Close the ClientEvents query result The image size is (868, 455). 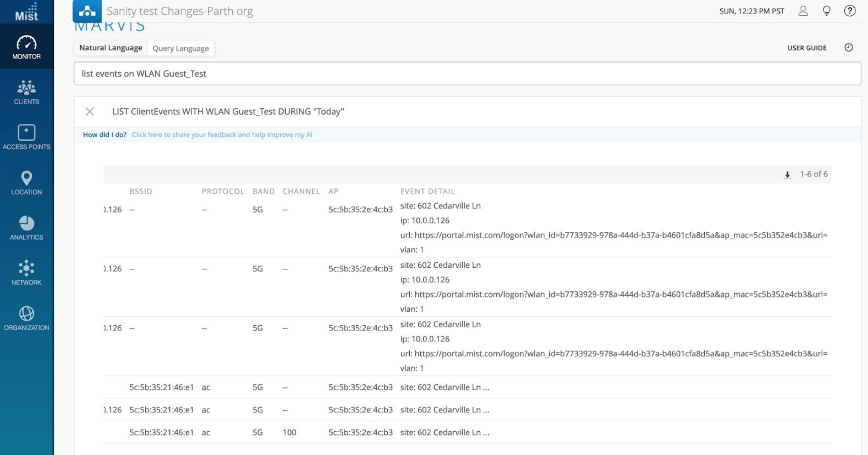click(x=89, y=112)
